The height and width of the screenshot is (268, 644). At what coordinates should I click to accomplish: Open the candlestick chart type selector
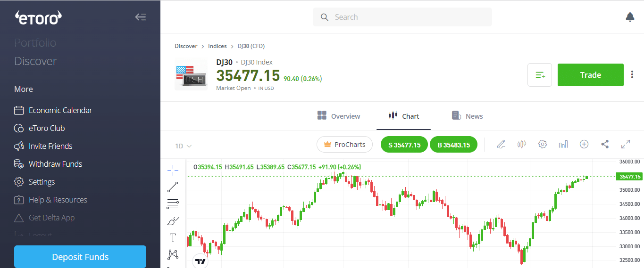pyautogui.click(x=521, y=145)
